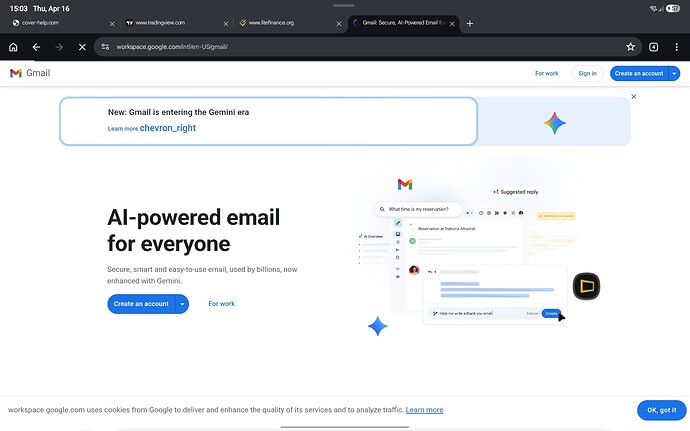Tap the battery indicator in status bar
Viewport: 690px width, 431px height.
tap(673, 8)
